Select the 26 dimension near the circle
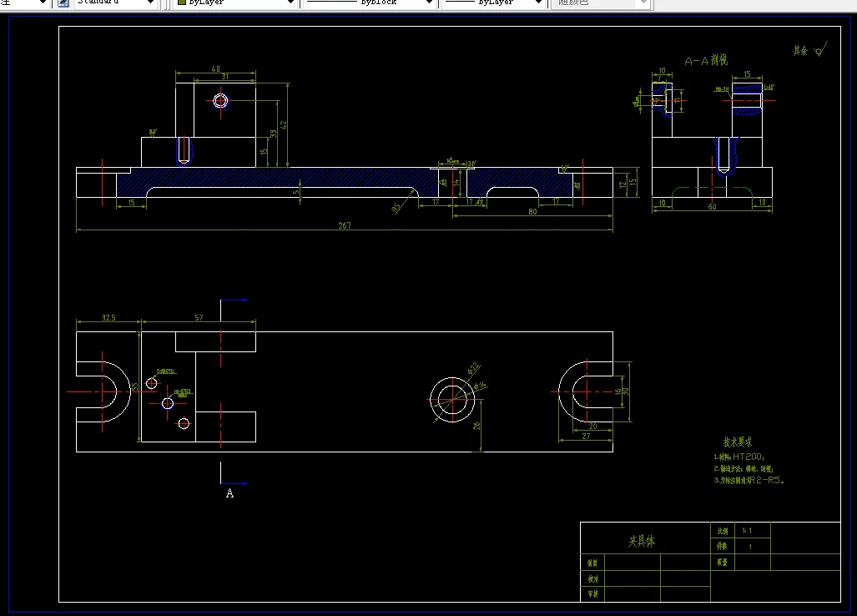Image resolution: width=857 pixels, height=616 pixels. [476, 425]
